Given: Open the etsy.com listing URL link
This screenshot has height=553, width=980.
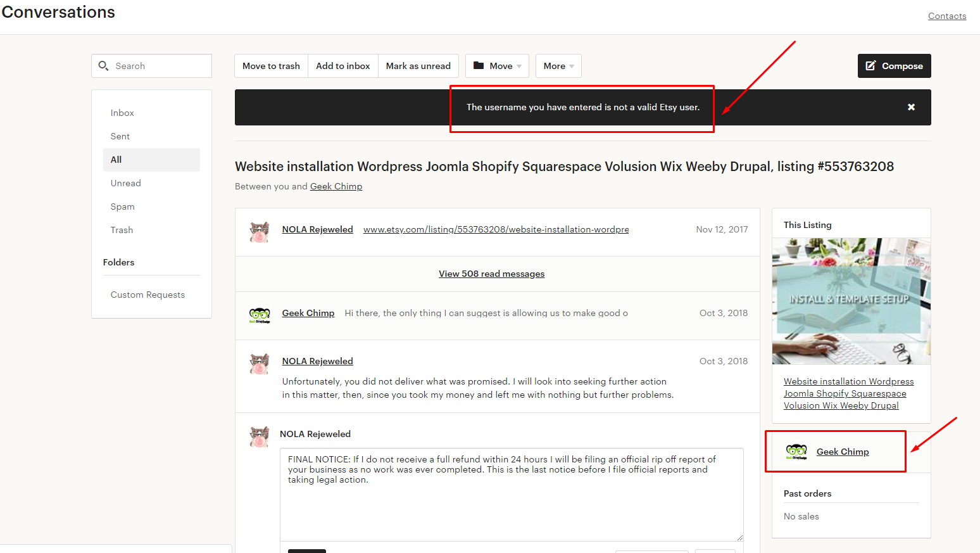Looking at the screenshot, I should 496,229.
